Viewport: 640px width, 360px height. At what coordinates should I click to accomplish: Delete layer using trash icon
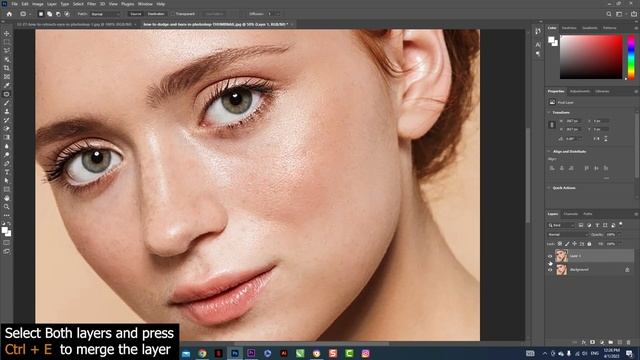click(629, 342)
